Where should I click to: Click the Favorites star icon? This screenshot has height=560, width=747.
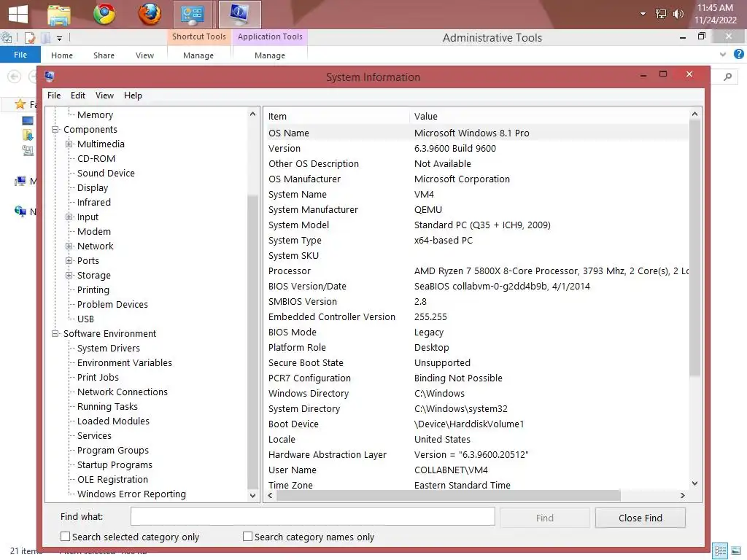point(20,104)
